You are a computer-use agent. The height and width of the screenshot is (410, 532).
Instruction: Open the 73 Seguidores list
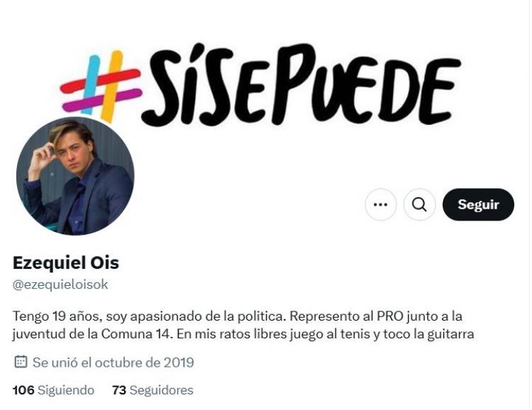coord(153,390)
